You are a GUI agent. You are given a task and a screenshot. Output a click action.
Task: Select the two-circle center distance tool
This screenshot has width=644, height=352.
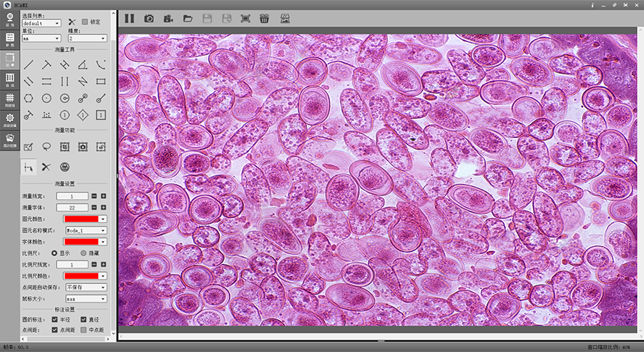[x=82, y=98]
